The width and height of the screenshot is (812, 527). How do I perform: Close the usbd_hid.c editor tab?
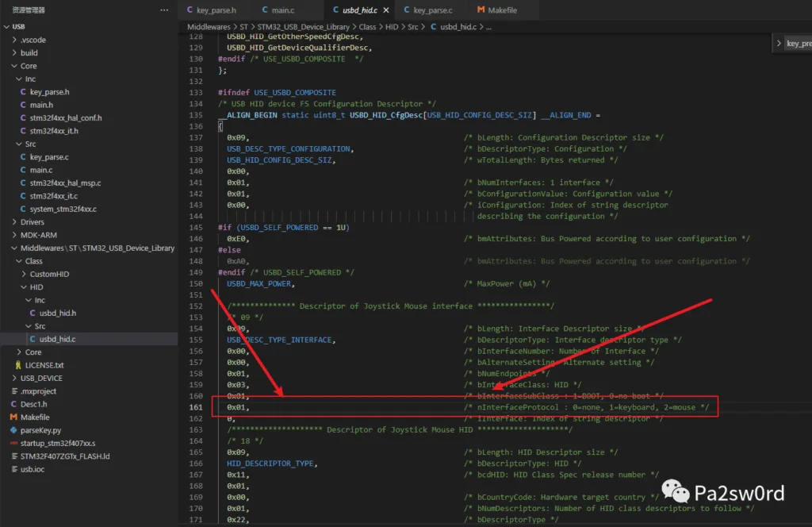pos(386,10)
